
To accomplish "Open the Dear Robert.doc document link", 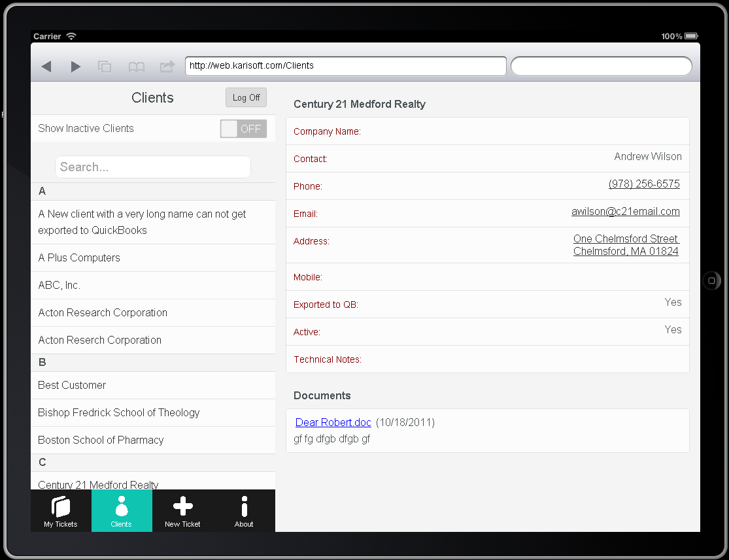I will point(333,422).
